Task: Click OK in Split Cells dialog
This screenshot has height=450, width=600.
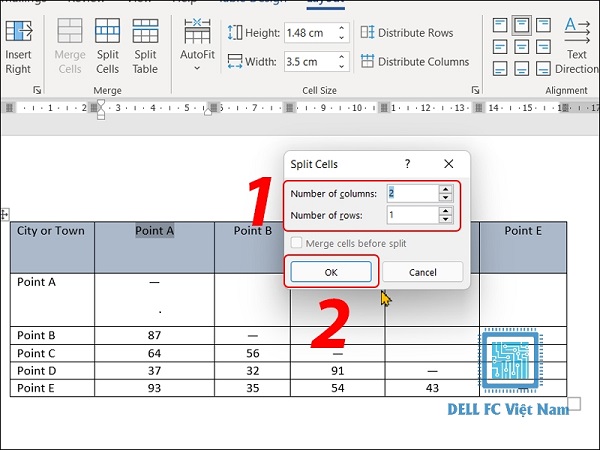Action: point(331,272)
